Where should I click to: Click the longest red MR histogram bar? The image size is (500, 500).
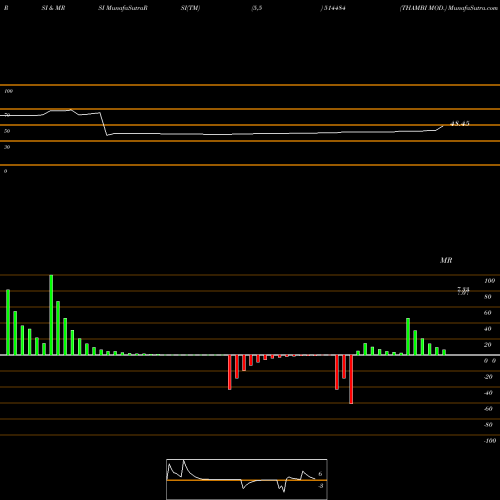click(x=351, y=379)
